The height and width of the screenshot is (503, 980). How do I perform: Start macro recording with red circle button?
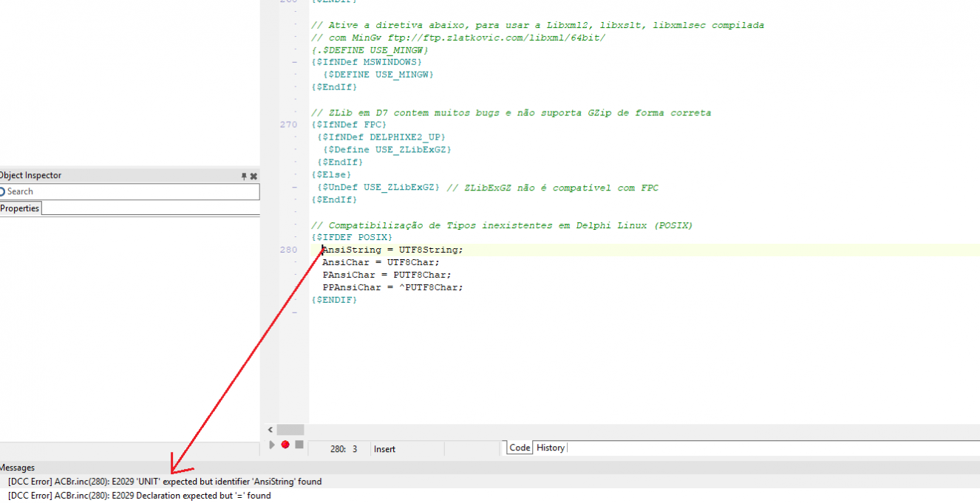pyautogui.click(x=285, y=445)
